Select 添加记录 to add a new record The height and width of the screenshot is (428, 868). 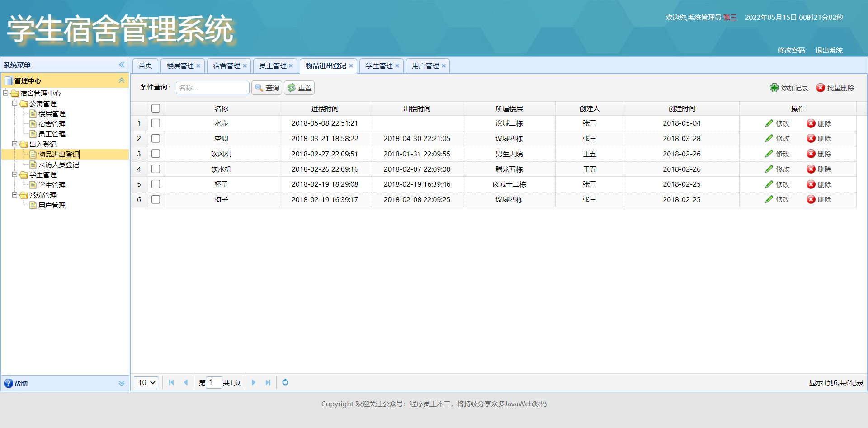788,88
